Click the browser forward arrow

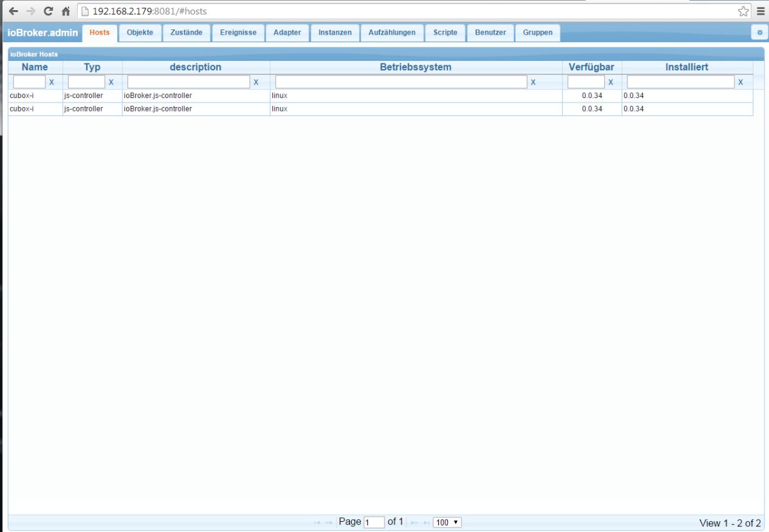(x=31, y=11)
